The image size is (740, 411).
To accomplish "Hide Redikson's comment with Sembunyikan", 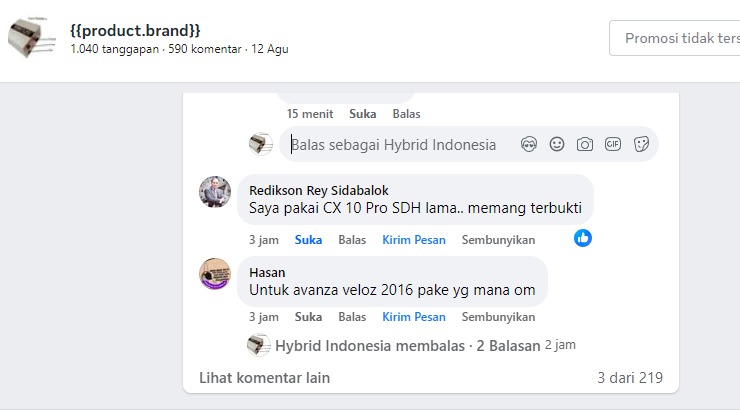I will [x=498, y=240].
